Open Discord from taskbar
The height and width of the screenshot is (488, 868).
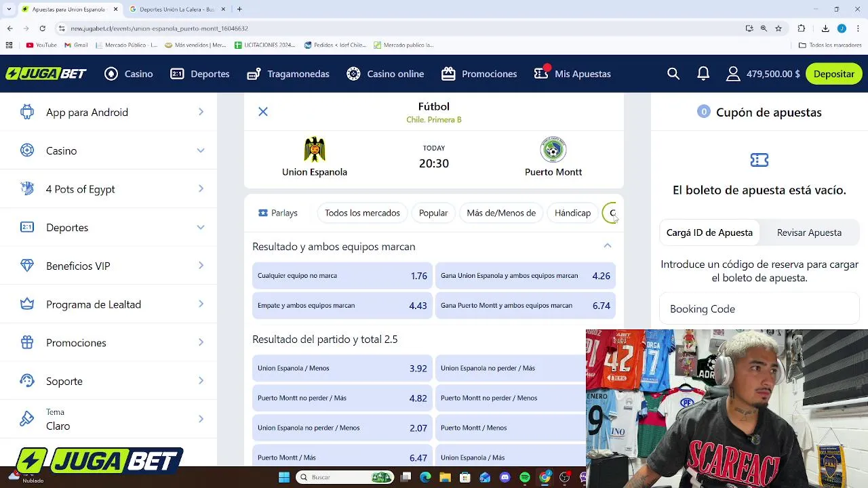tap(505, 478)
